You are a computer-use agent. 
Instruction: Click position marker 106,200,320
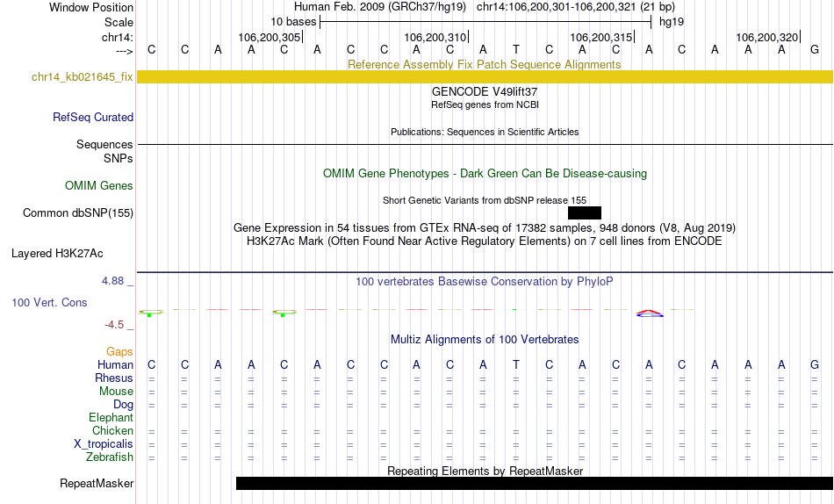click(x=767, y=37)
